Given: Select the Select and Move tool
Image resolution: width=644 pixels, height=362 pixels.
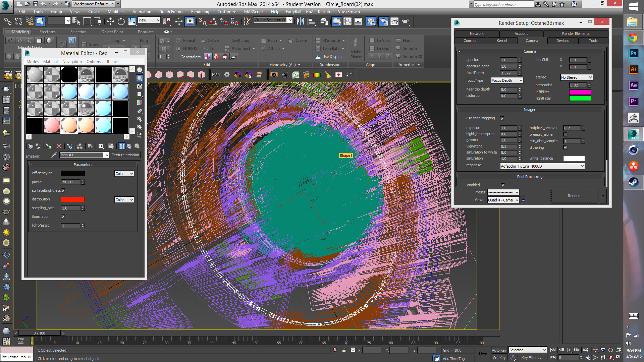Looking at the screenshot, I should (110, 22).
